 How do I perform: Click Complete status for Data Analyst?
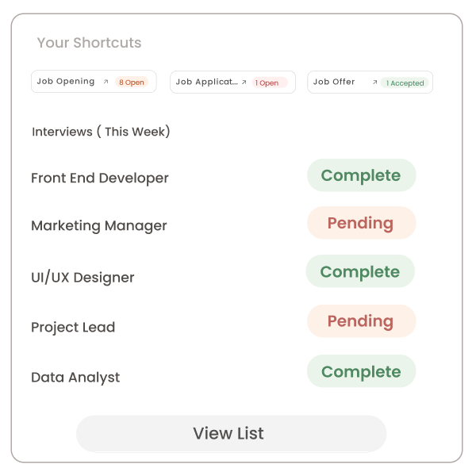[361, 371]
